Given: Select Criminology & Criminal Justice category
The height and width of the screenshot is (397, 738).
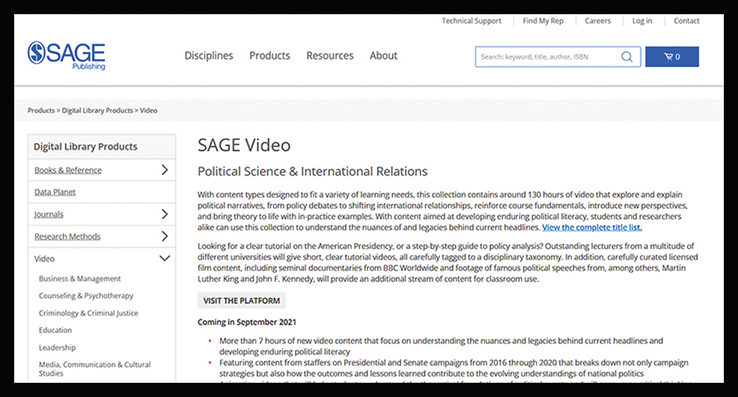Looking at the screenshot, I should click(88, 313).
